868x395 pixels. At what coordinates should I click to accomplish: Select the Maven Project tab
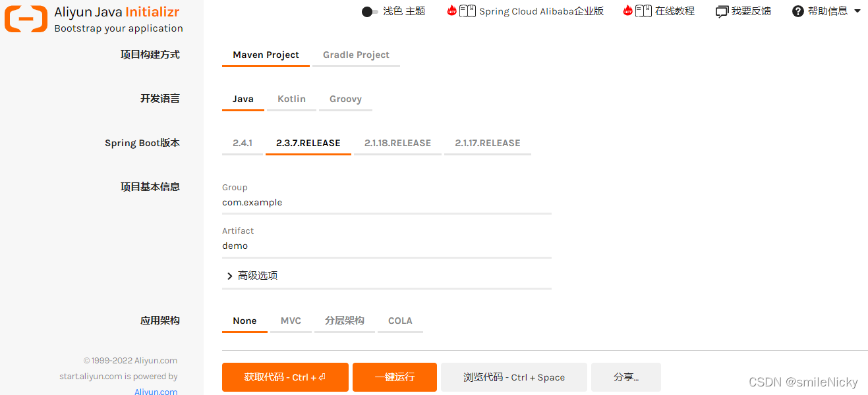[x=266, y=55]
